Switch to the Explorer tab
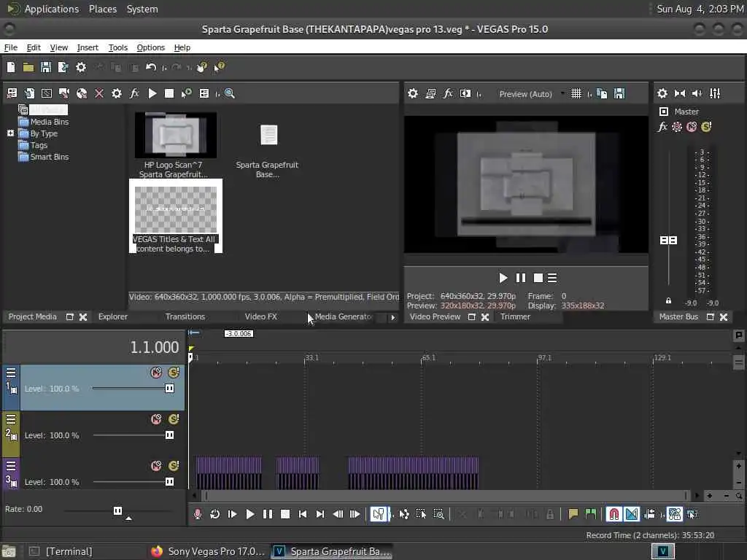The image size is (747, 560). coord(113,316)
